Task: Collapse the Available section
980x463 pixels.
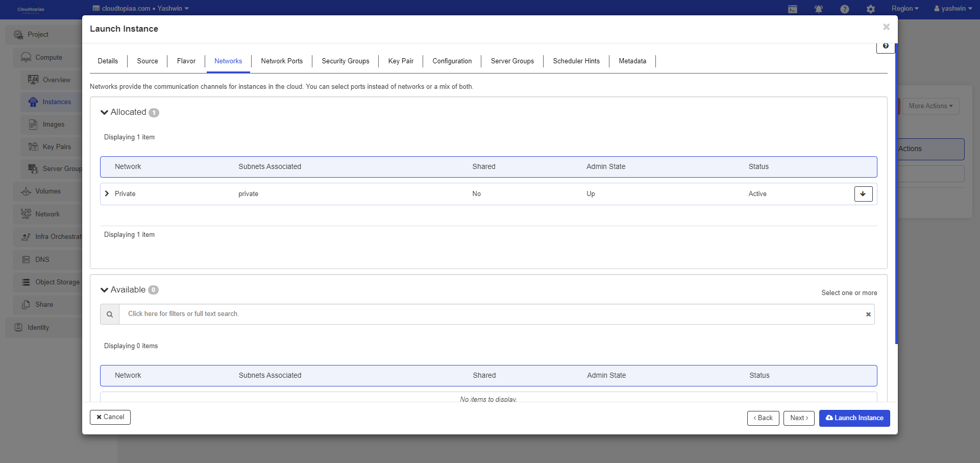Action: click(x=105, y=290)
